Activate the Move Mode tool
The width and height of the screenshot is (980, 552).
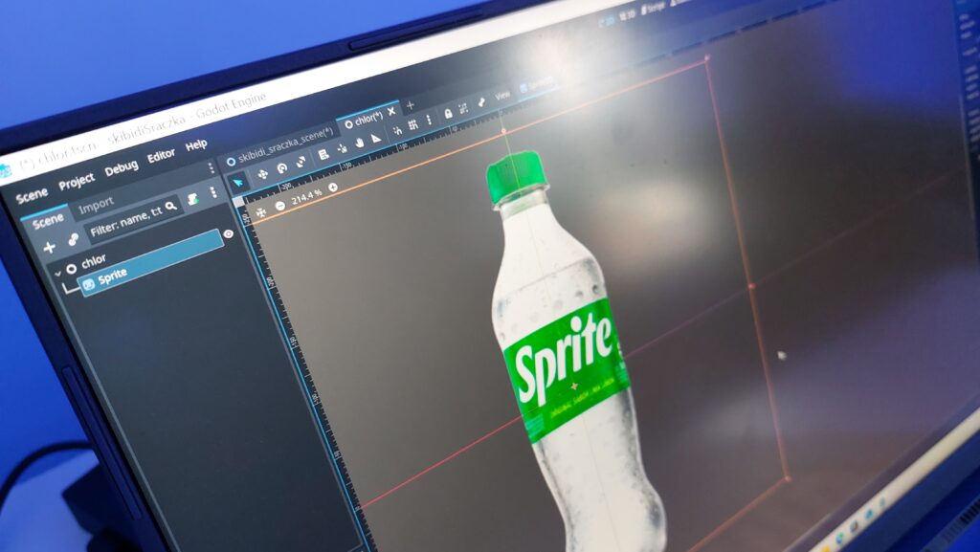point(263,173)
